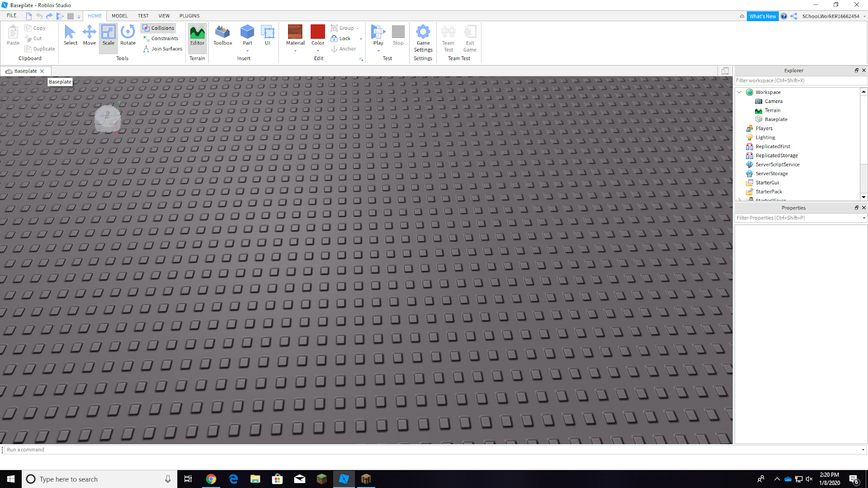Screen dimensions: 868x488
Task: Click the New file icon in quick access bar
Action: (x=29, y=16)
